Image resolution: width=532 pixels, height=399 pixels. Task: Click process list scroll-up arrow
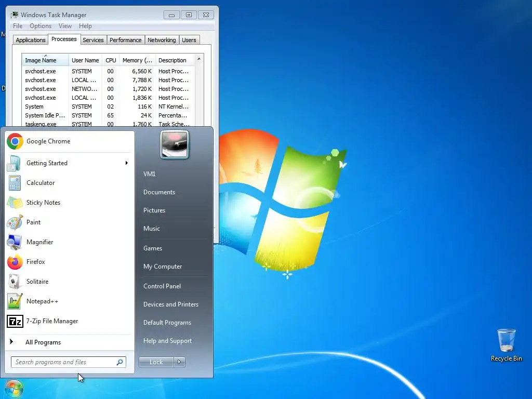(199, 59)
